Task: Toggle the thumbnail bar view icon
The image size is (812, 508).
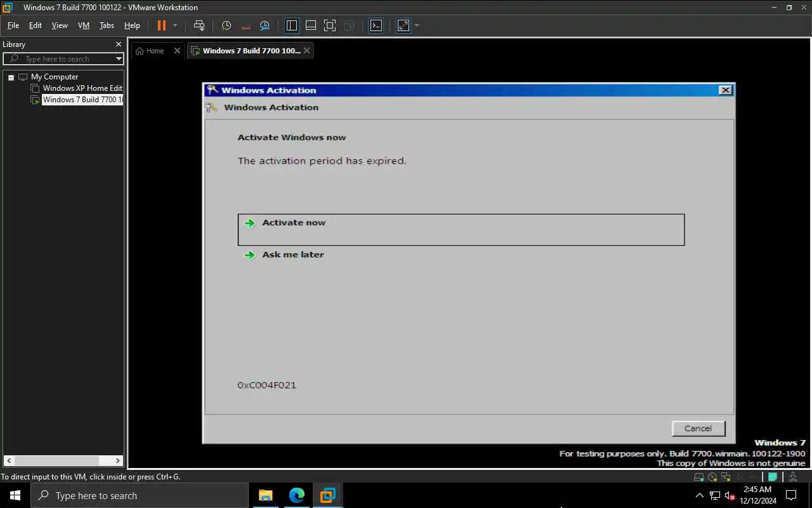Action: coord(311,25)
